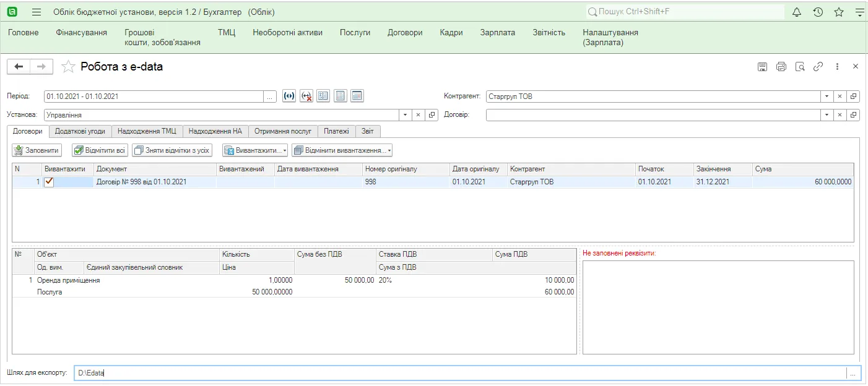Switch to the 'Надходження ТМЦ' tab

[x=147, y=131]
